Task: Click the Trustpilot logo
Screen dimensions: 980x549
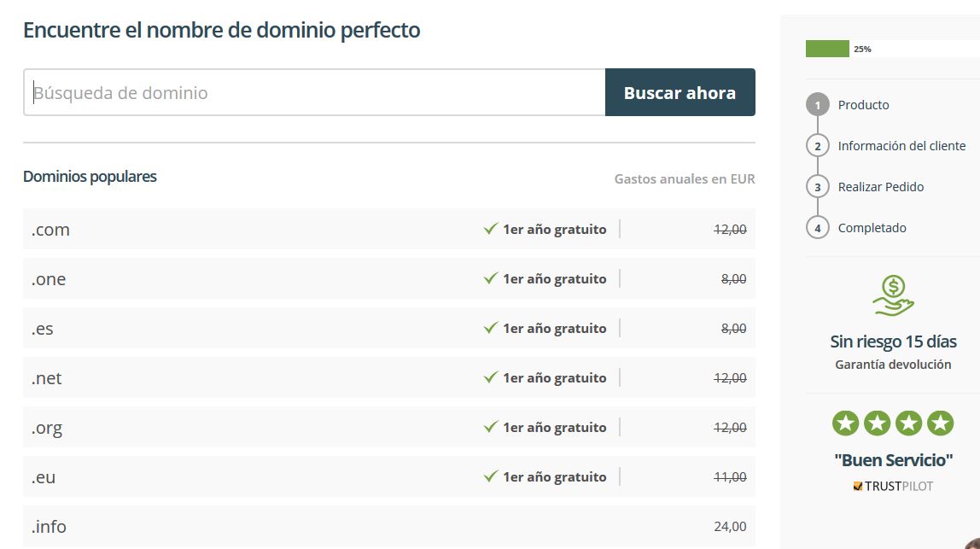Action: tap(893, 486)
